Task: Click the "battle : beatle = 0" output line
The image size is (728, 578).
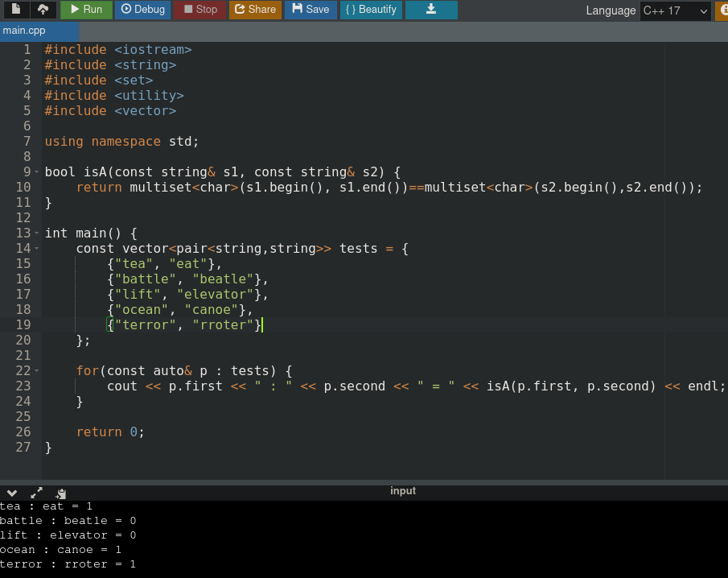Action: coord(68,521)
